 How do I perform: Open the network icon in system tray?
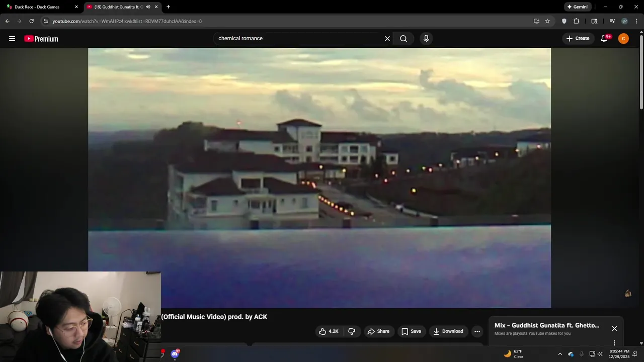point(592,354)
